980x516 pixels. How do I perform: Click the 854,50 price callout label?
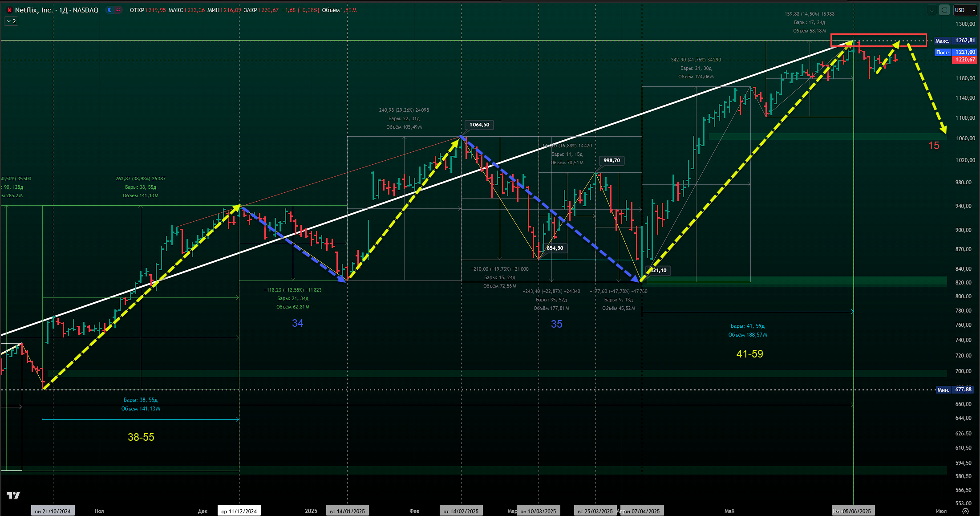pos(555,248)
